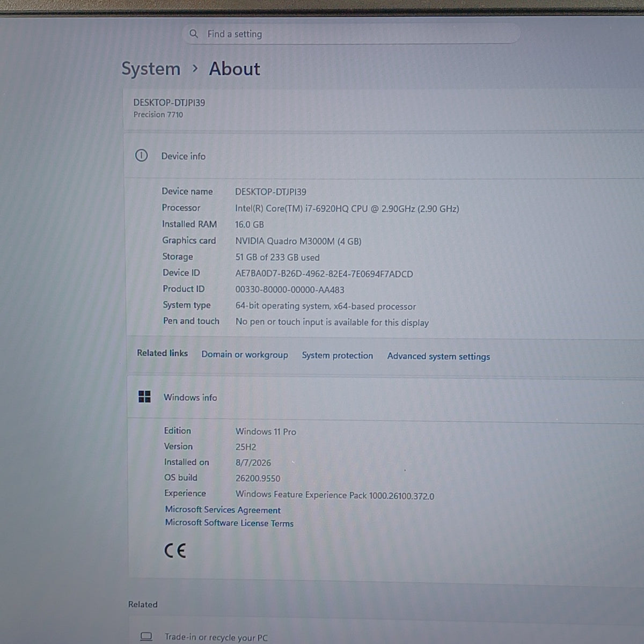Click the breadcrumb chevron separator
This screenshot has height=644, width=644.
(x=195, y=69)
